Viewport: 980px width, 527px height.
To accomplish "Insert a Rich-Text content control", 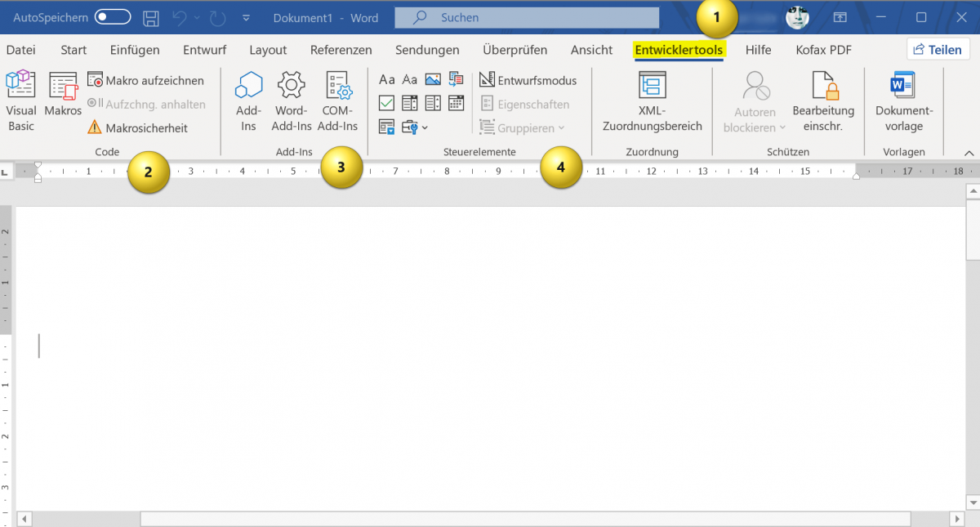I will pos(386,79).
